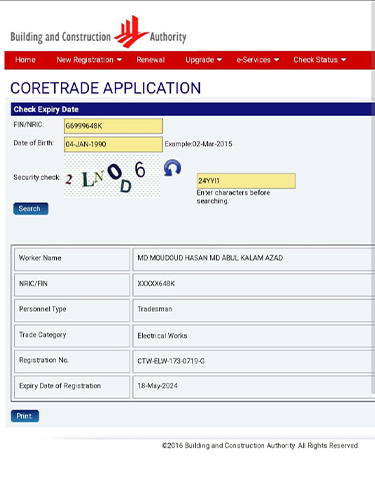Click the NRIC/FIN label cell
Screen dimensions: 375x500
click(72, 285)
